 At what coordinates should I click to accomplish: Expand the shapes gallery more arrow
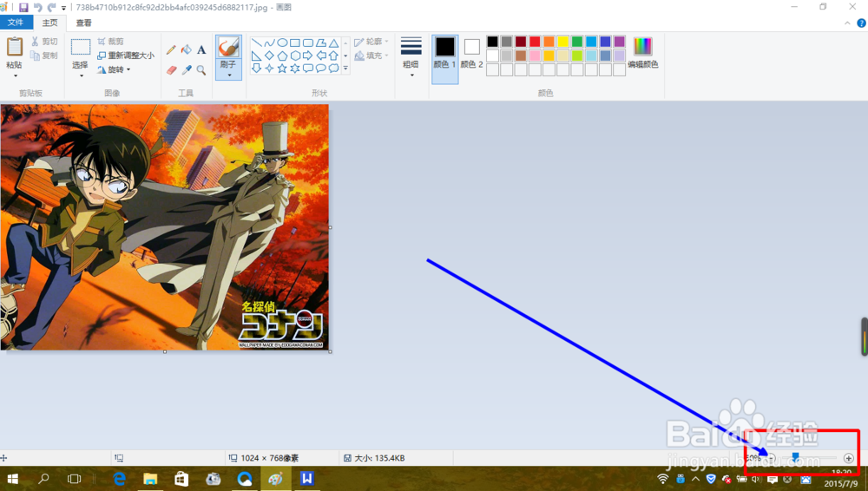(346, 69)
